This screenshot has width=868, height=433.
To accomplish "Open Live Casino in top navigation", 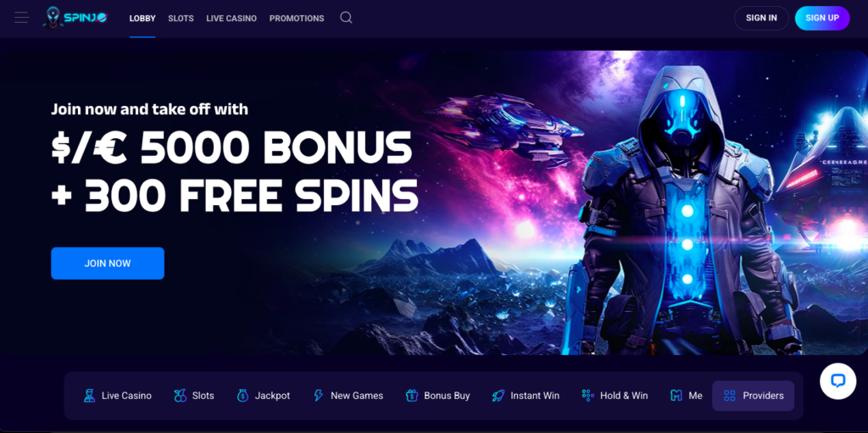I will (231, 19).
